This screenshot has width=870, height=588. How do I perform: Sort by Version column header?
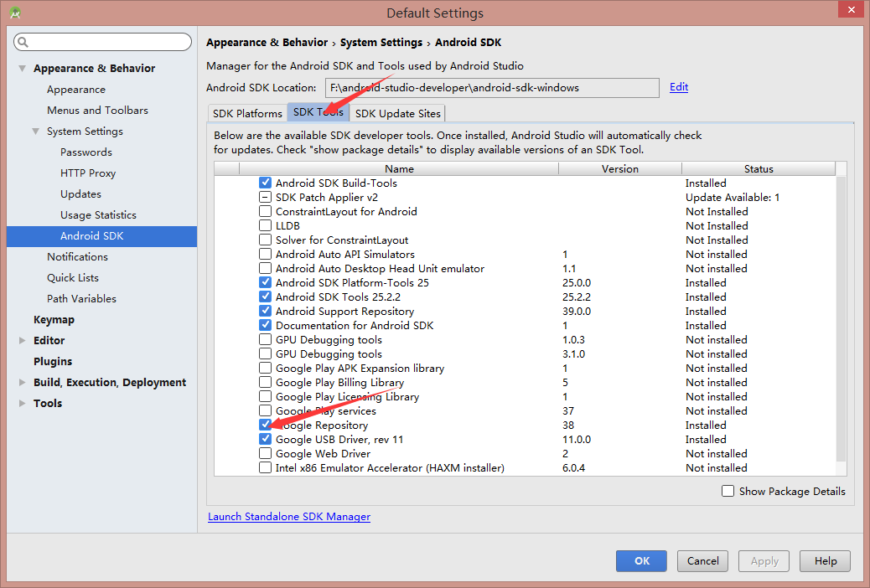(x=619, y=168)
